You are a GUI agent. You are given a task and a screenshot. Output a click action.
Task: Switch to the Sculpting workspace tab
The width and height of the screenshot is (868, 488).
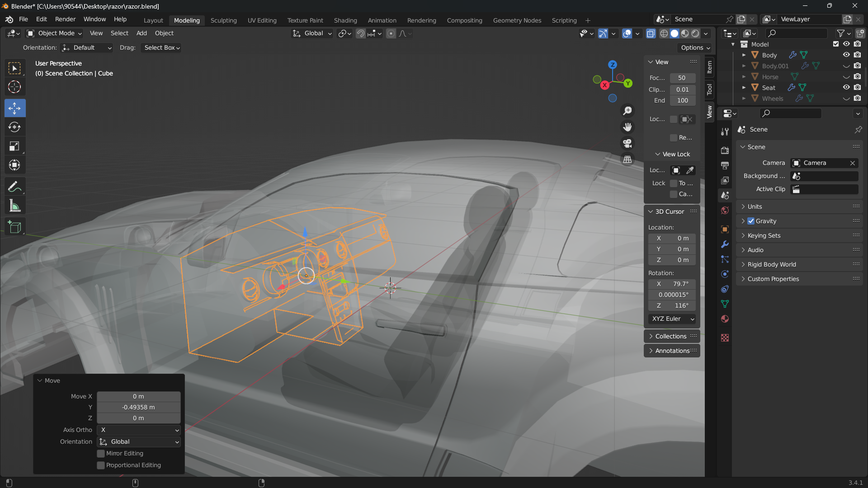coord(223,20)
